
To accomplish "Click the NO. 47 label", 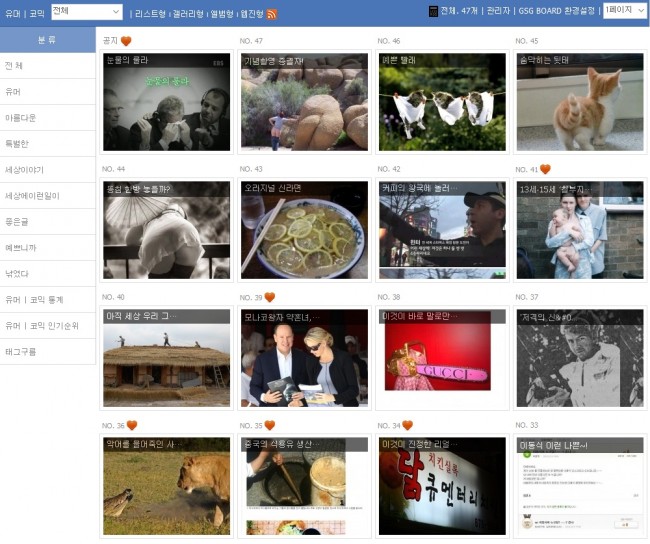I will (251, 41).
